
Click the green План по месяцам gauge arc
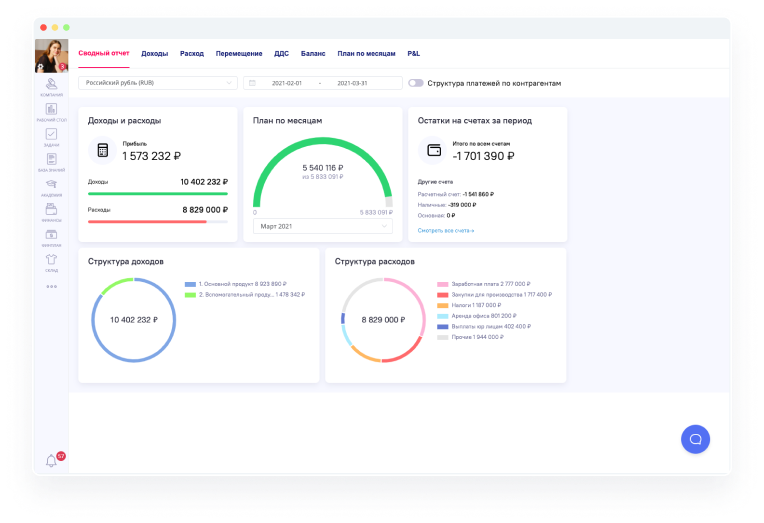tap(323, 141)
